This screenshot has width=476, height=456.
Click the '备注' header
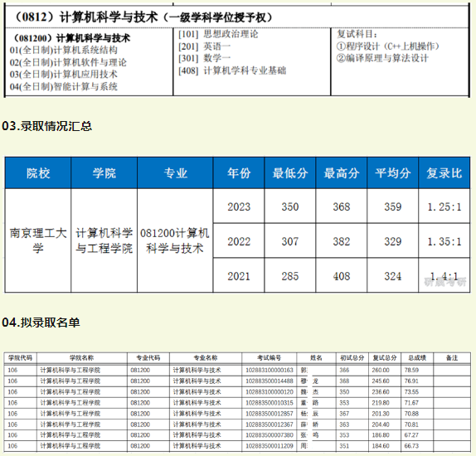(x=452, y=358)
